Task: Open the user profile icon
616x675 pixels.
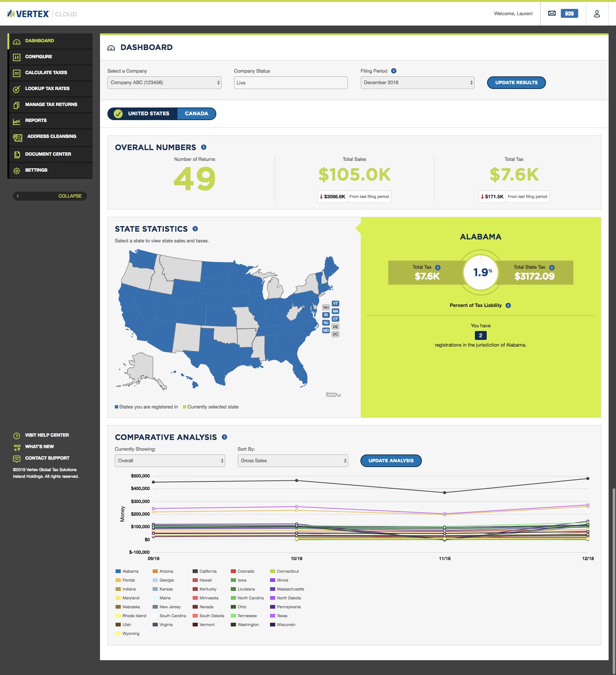Action: coord(597,14)
